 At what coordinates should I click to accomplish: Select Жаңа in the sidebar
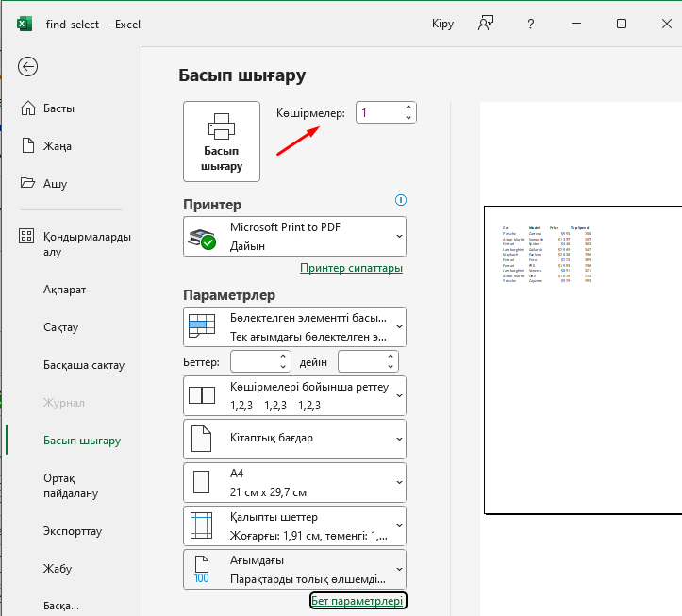[x=58, y=146]
